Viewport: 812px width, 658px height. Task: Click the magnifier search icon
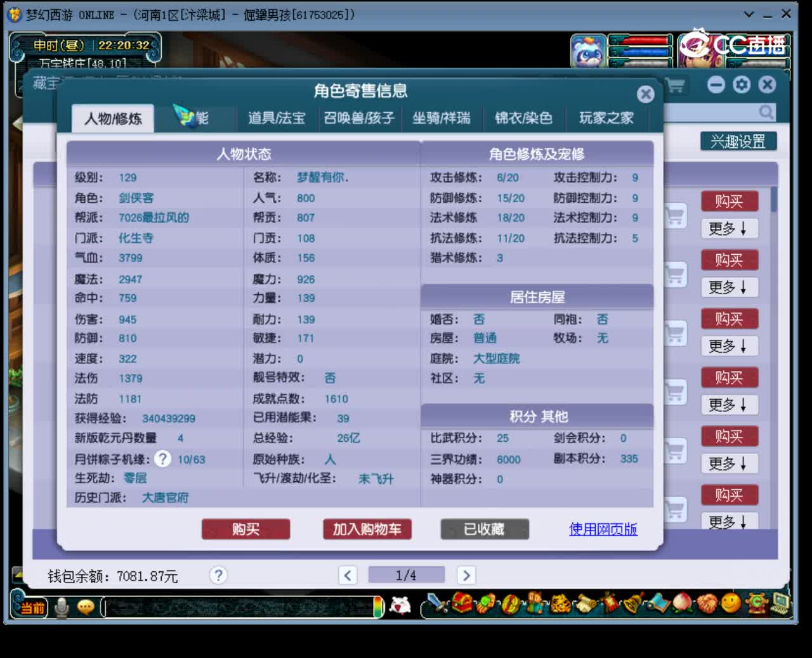point(766,112)
